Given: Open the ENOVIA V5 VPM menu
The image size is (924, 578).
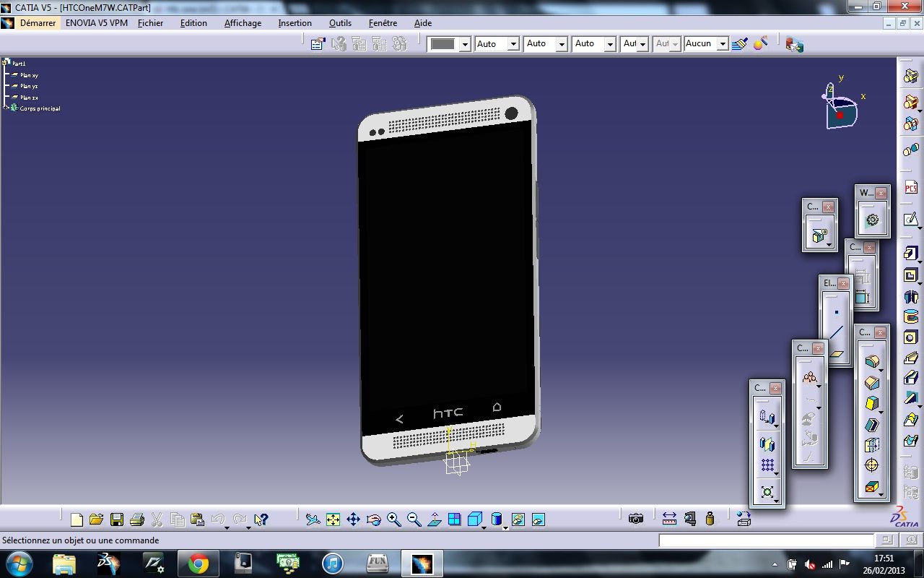Looking at the screenshot, I should pos(97,23).
